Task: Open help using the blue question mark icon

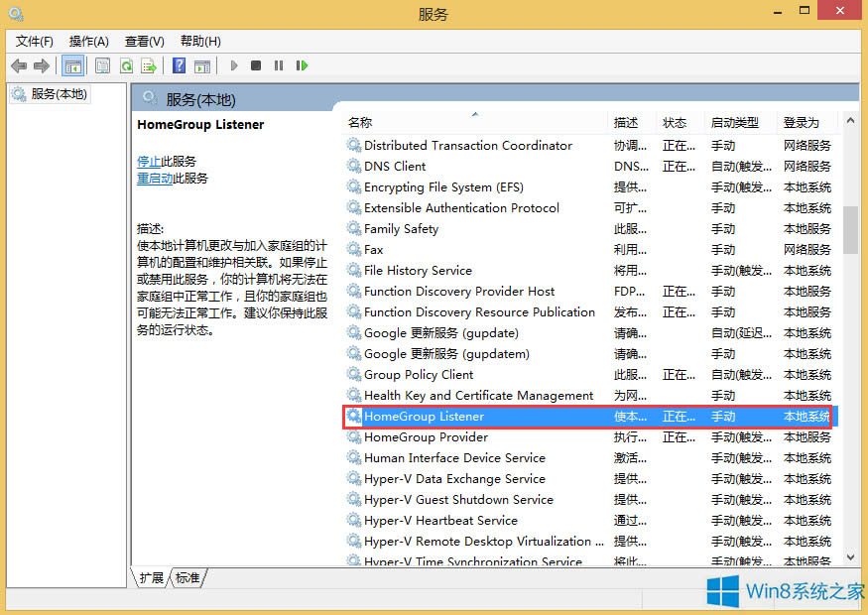Action: click(x=177, y=65)
